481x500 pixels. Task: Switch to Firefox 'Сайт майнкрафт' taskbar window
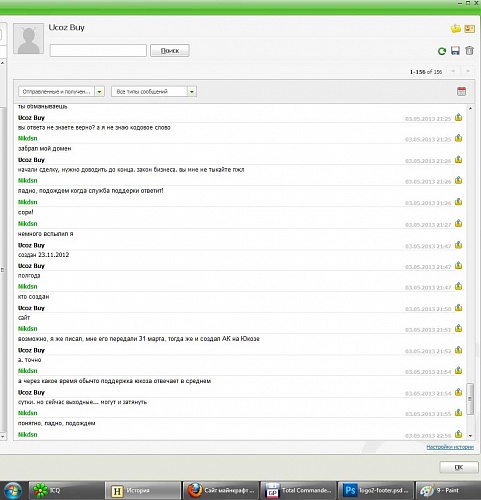(220, 490)
